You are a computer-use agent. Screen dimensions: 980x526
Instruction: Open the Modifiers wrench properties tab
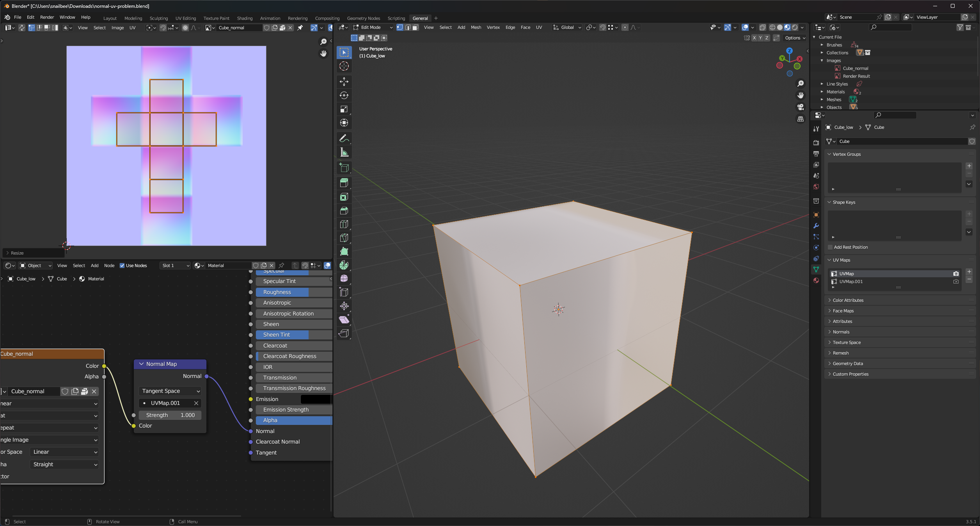(x=816, y=226)
